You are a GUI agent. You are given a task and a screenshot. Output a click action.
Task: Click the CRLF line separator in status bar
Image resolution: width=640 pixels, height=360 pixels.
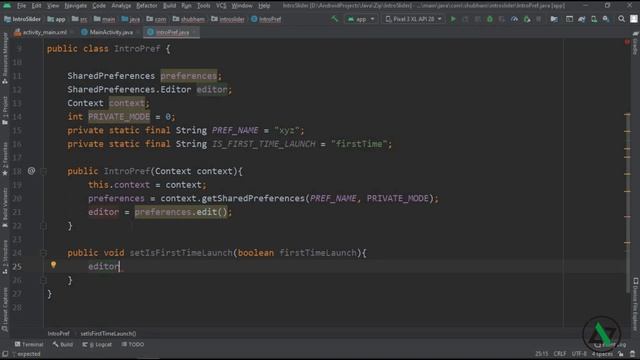560,354
